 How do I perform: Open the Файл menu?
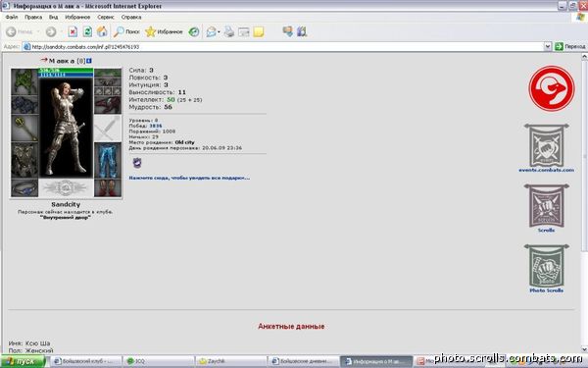[12, 17]
